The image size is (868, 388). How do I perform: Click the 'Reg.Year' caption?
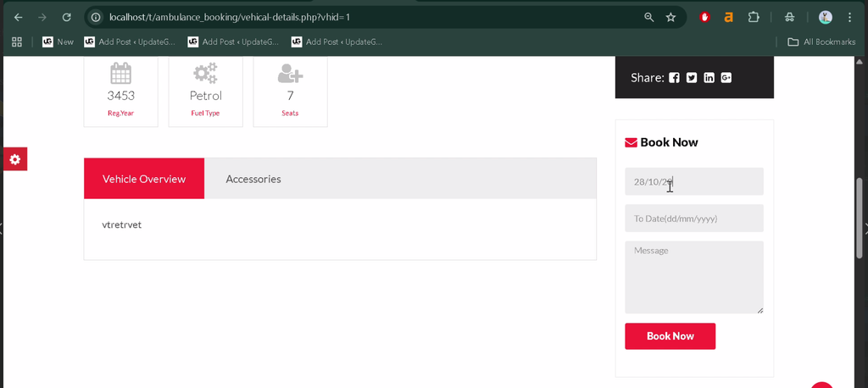[x=120, y=113]
